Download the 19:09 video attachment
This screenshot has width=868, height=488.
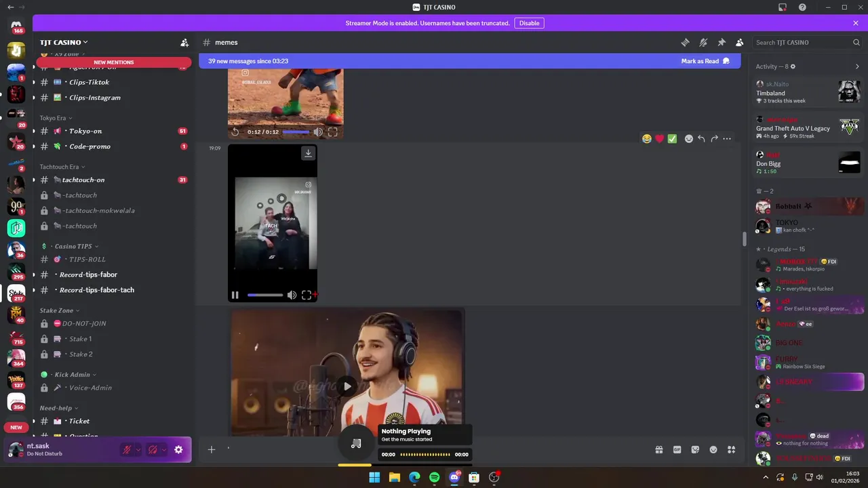point(308,153)
